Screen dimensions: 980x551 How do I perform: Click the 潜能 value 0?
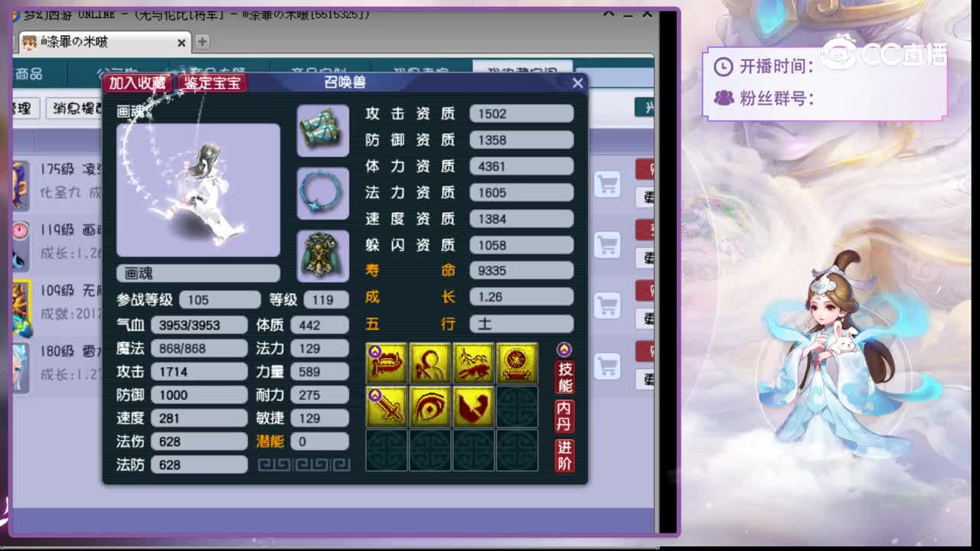[320, 442]
